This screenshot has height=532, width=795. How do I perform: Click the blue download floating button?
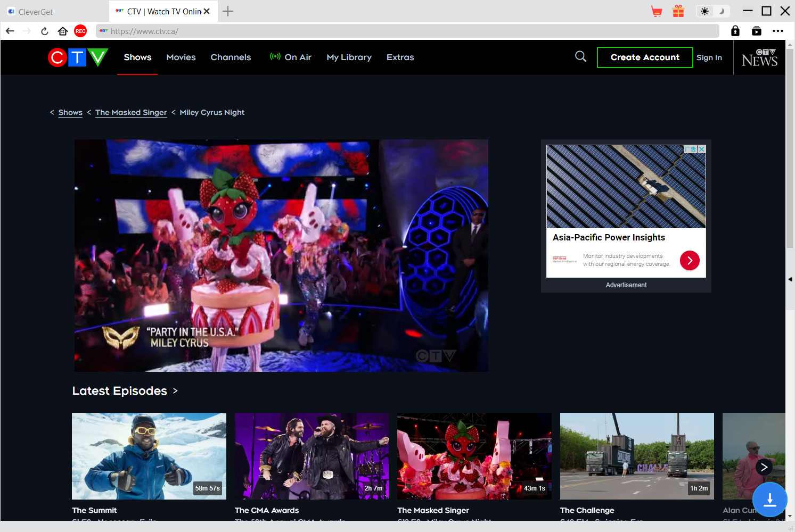[x=769, y=500]
